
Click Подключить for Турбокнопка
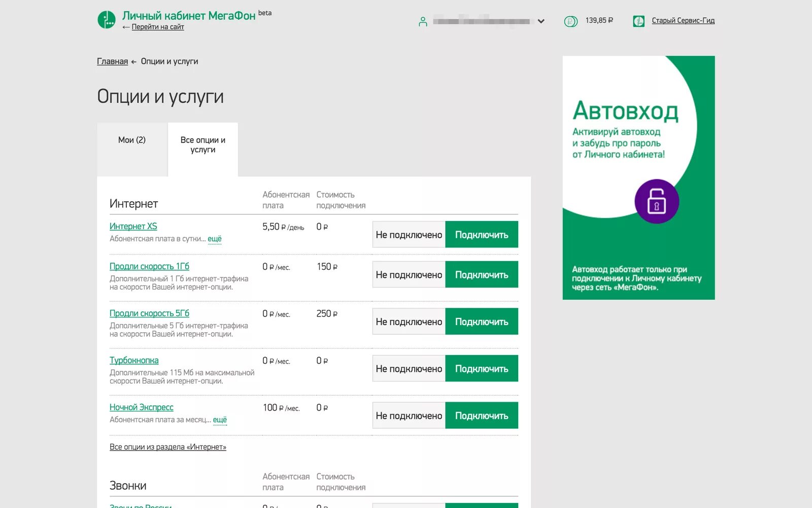(x=482, y=369)
